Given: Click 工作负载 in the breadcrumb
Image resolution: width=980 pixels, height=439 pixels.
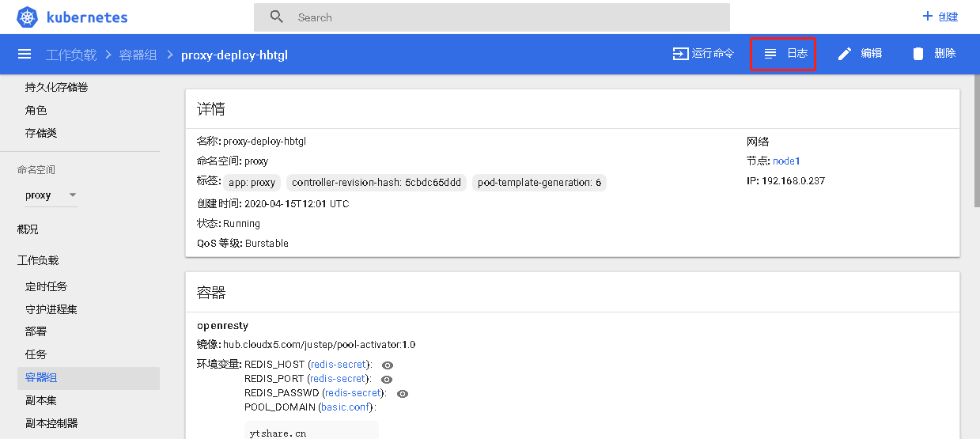Looking at the screenshot, I should [x=71, y=55].
